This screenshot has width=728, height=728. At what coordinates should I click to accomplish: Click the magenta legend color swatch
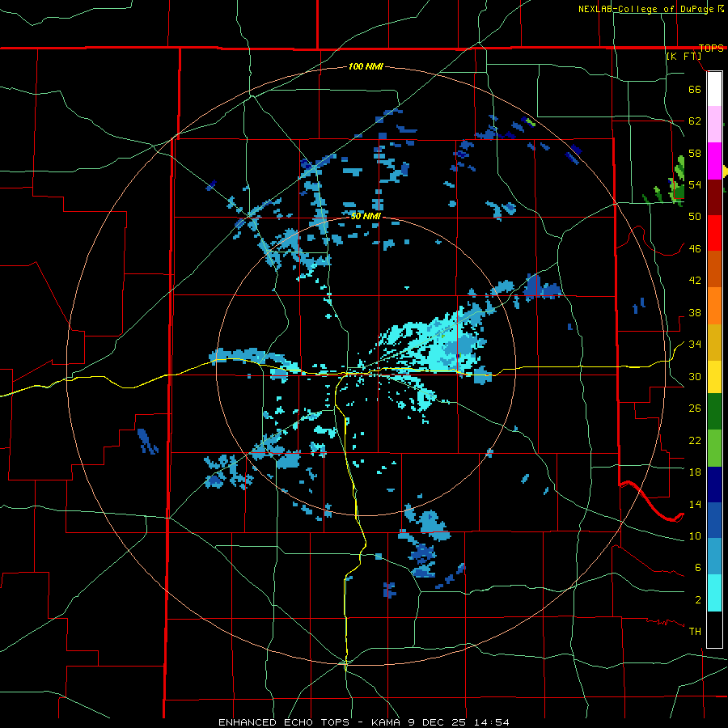(x=714, y=161)
